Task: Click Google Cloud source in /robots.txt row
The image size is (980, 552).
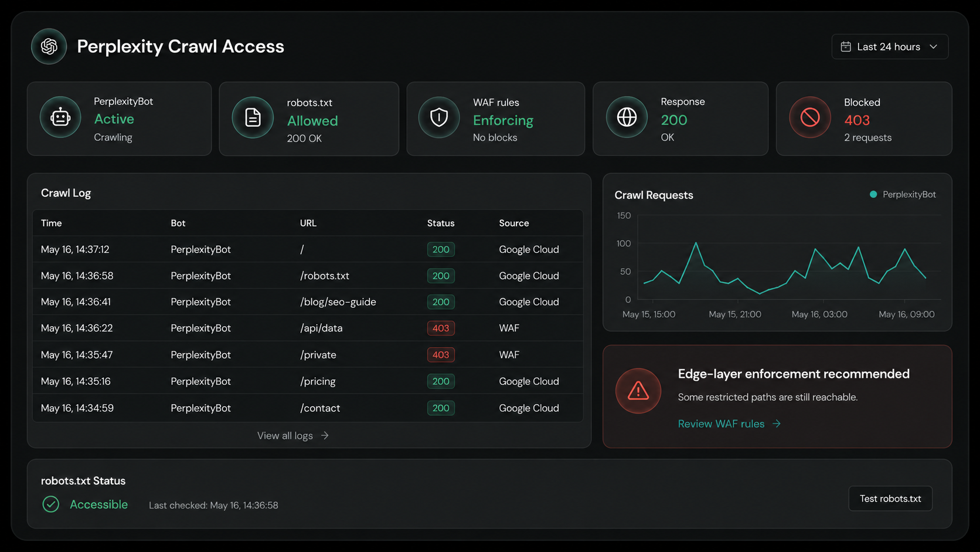Action: point(529,276)
